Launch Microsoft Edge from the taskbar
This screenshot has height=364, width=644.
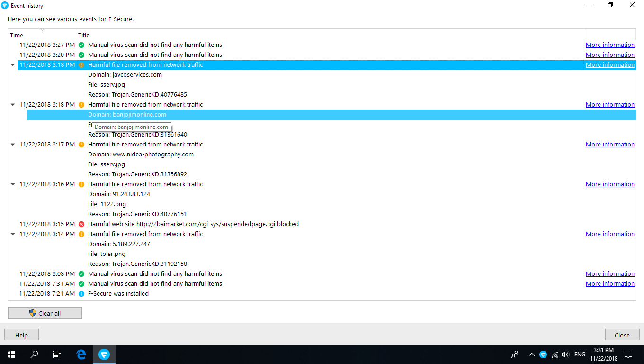pyautogui.click(x=81, y=354)
